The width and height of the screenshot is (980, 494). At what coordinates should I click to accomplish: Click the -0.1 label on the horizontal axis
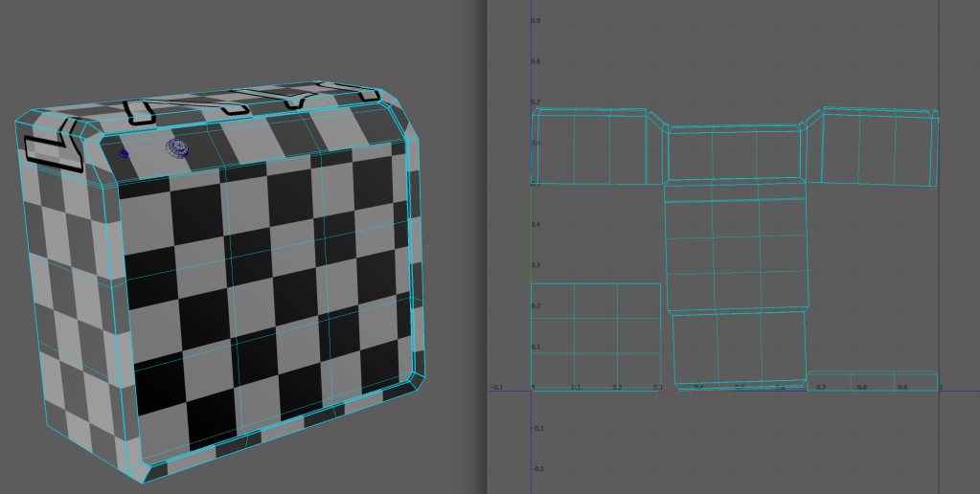pyautogui.click(x=497, y=388)
